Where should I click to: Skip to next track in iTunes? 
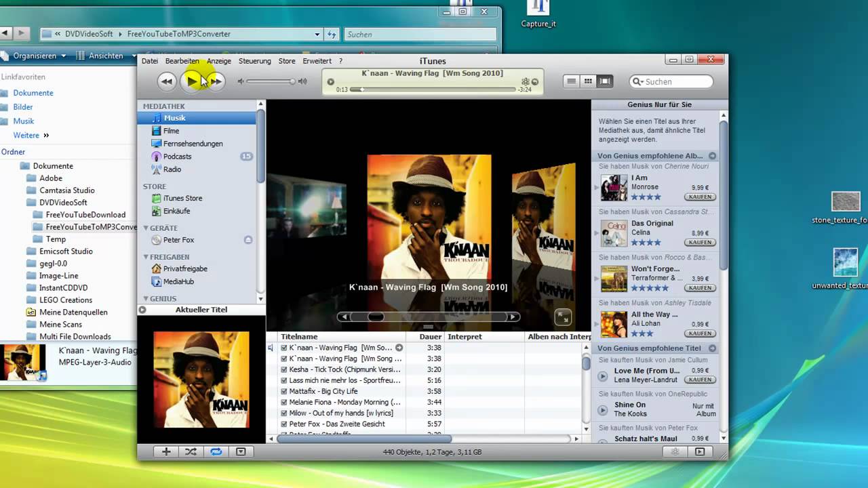coord(216,81)
